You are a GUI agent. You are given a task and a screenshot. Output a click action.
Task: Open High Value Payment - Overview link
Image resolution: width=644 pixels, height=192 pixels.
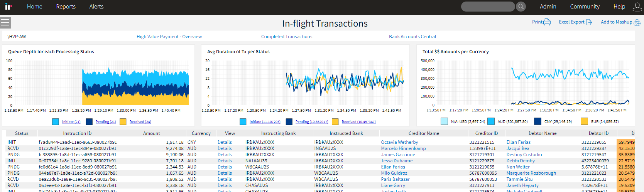[169, 37]
